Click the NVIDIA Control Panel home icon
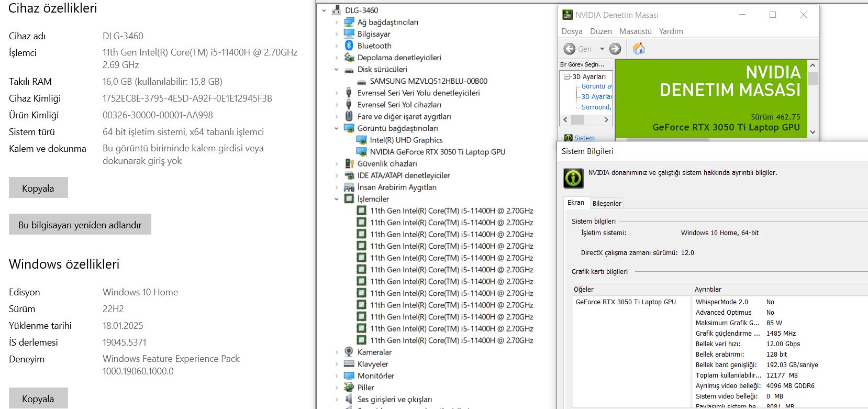Image resolution: width=868 pixels, height=409 pixels. pyautogui.click(x=639, y=49)
